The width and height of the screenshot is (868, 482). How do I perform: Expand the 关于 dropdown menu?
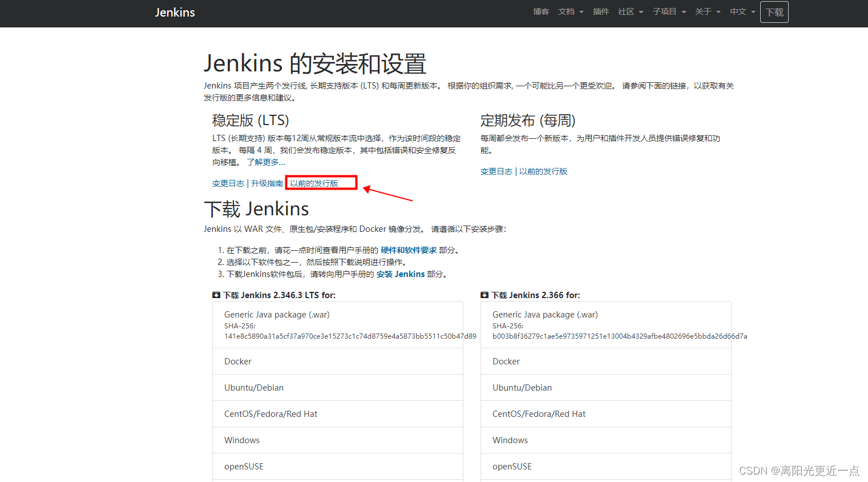pos(708,11)
